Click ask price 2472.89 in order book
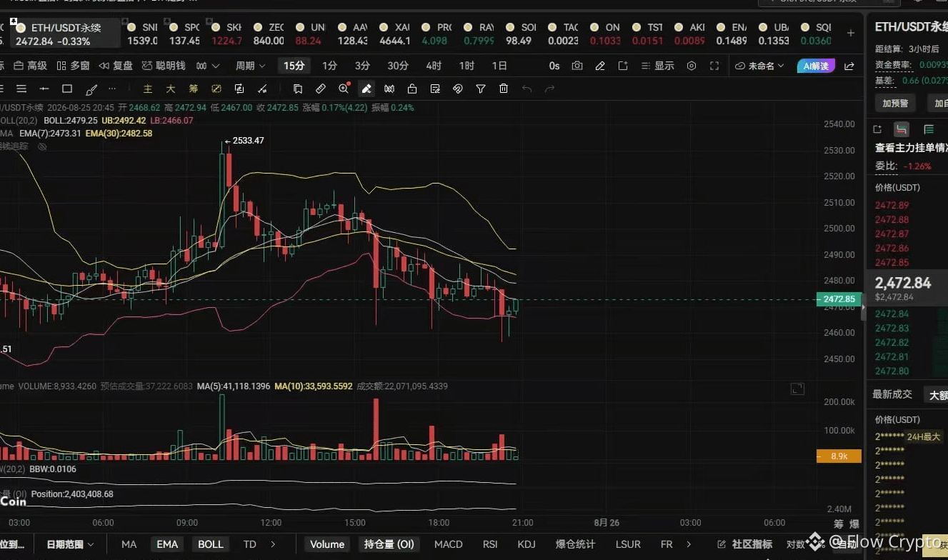Screen dimensions: 948x560 [892, 206]
